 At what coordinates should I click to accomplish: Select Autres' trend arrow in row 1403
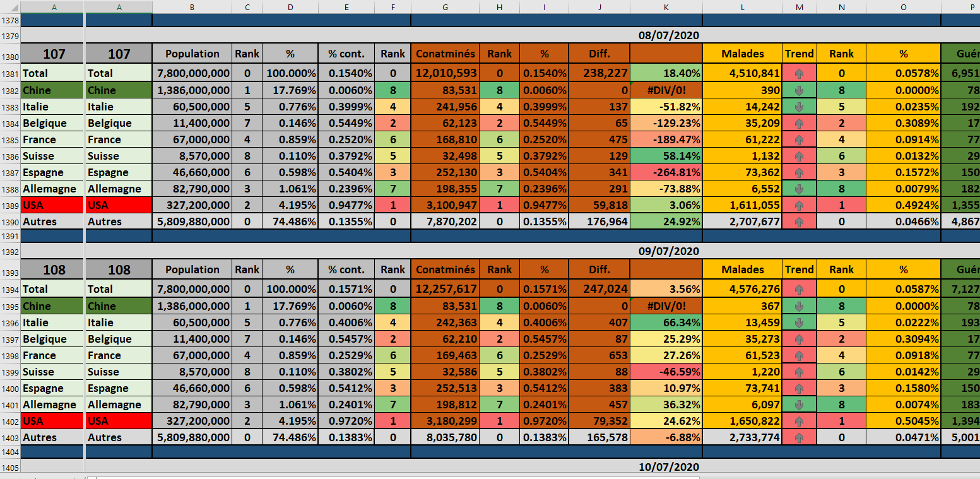[x=799, y=437]
